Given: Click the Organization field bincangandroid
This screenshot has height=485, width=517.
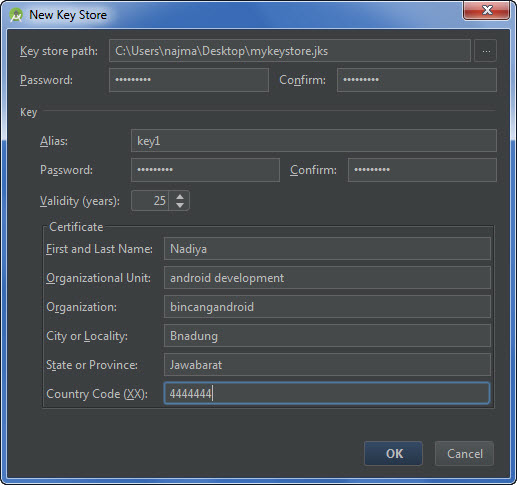Looking at the screenshot, I should pyautogui.click(x=327, y=307).
